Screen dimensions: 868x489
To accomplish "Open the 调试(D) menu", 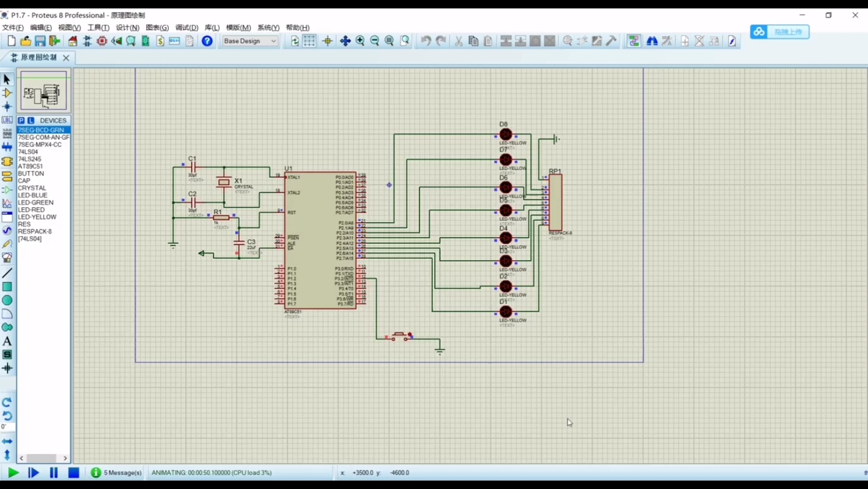I will (x=187, y=28).
